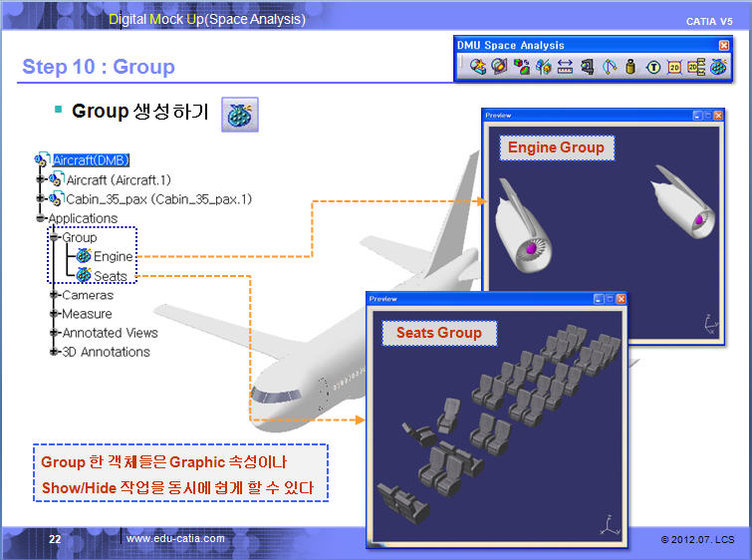Expand the Aircraft (Aircraft.1) node
This screenshot has width=752, height=560.
pos(41,179)
